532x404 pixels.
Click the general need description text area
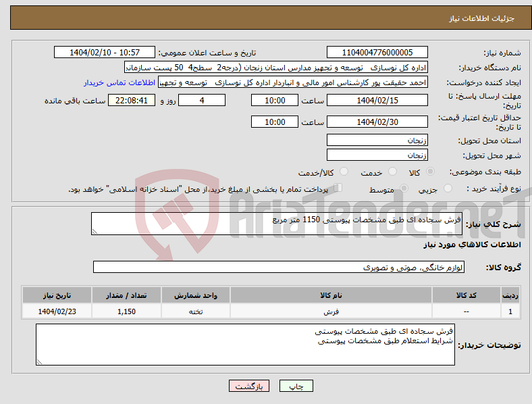(277, 224)
